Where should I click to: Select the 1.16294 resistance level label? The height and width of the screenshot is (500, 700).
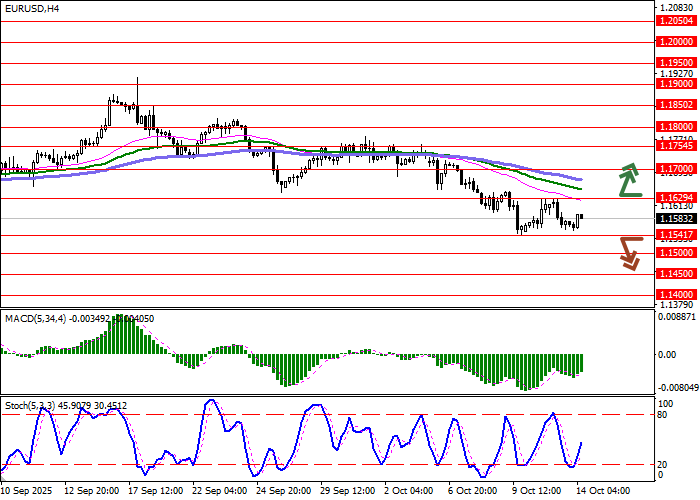pos(676,198)
